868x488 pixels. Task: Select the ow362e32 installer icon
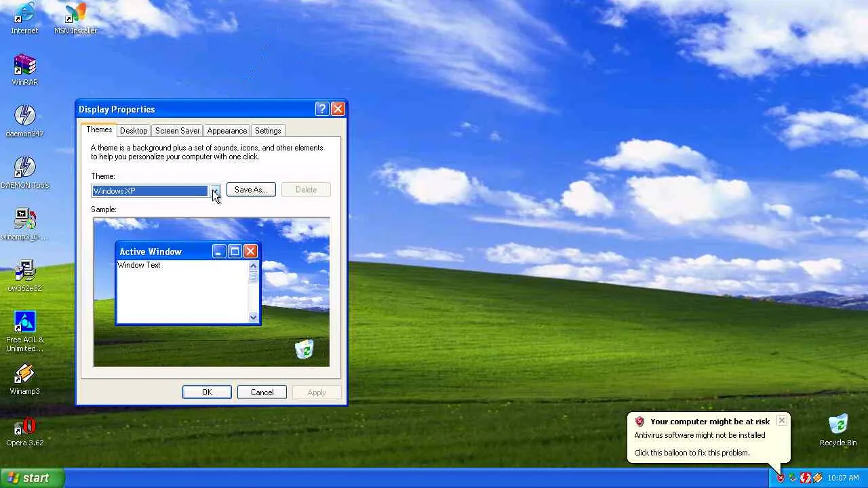coord(25,275)
